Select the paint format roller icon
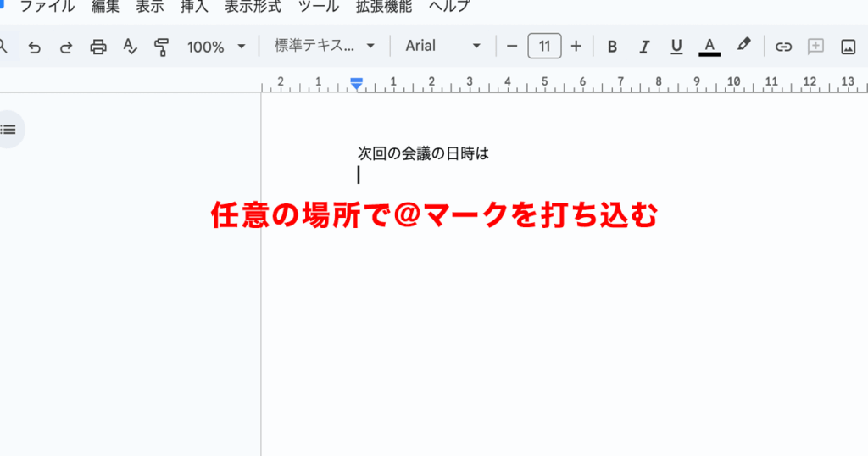The height and width of the screenshot is (456, 868). tap(162, 47)
